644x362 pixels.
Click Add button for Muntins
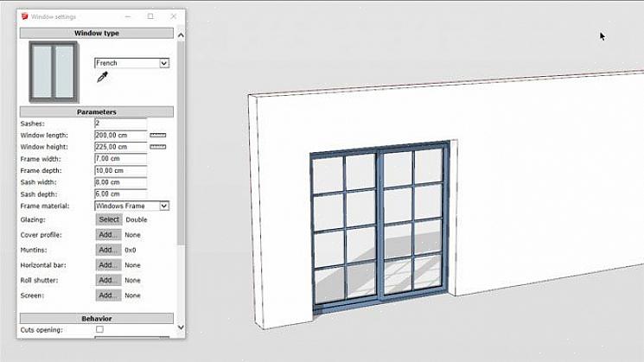(107, 250)
